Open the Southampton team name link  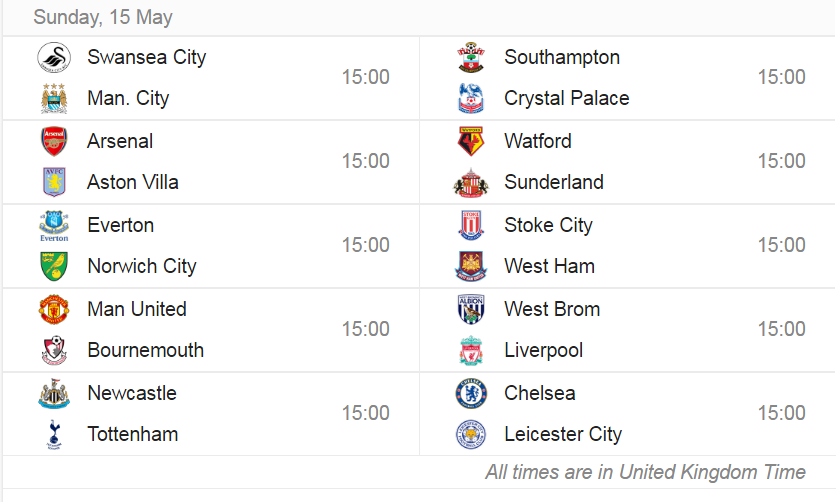562,57
